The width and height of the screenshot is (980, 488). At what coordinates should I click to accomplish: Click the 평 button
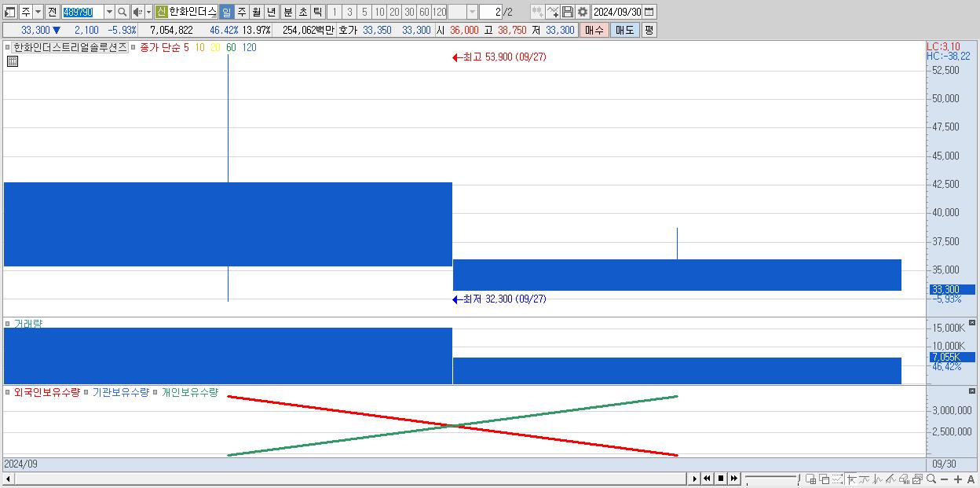[x=649, y=30]
